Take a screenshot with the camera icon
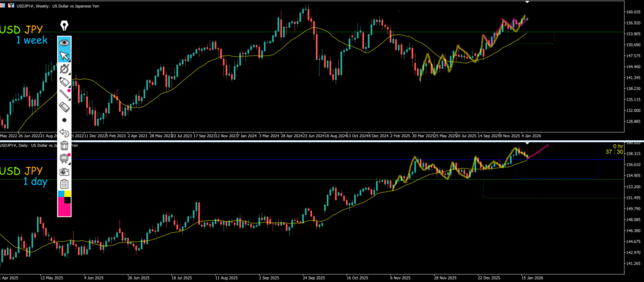This screenshot has height=282, width=644. [x=64, y=171]
